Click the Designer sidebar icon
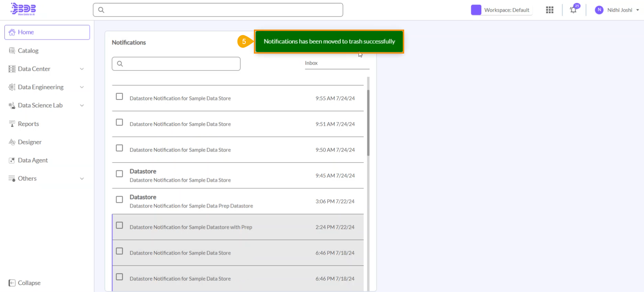Viewport: 644px width, 292px height. (x=12, y=142)
